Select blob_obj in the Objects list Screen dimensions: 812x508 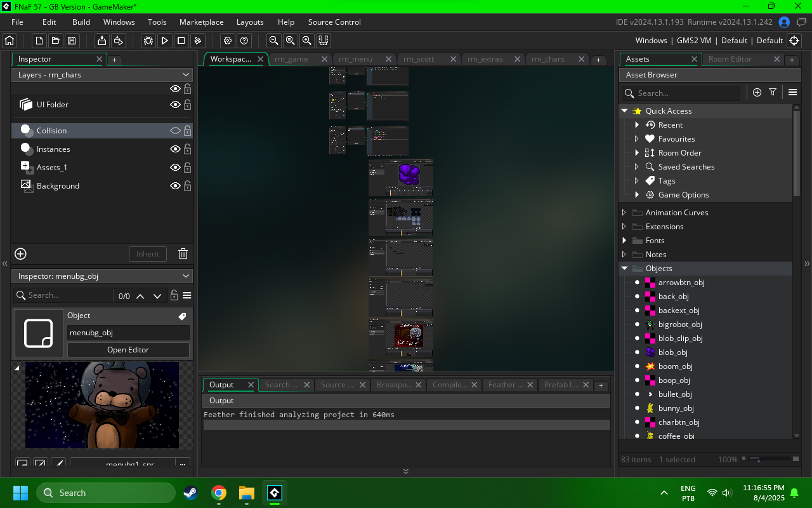click(x=672, y=352)
